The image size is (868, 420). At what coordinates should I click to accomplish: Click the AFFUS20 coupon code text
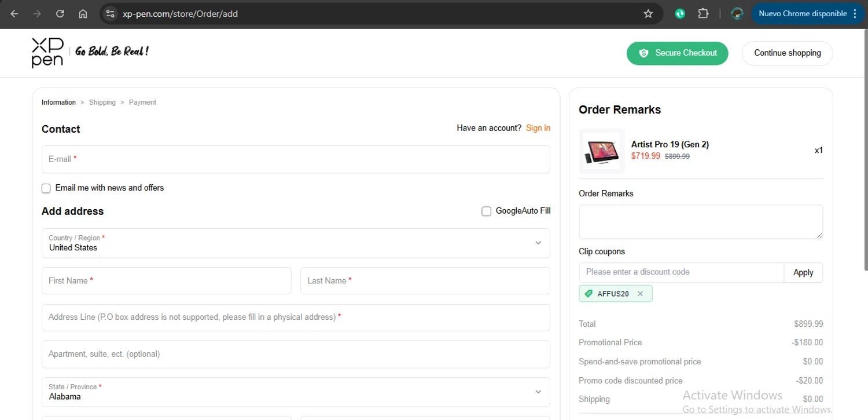click(x=613, y=294)
